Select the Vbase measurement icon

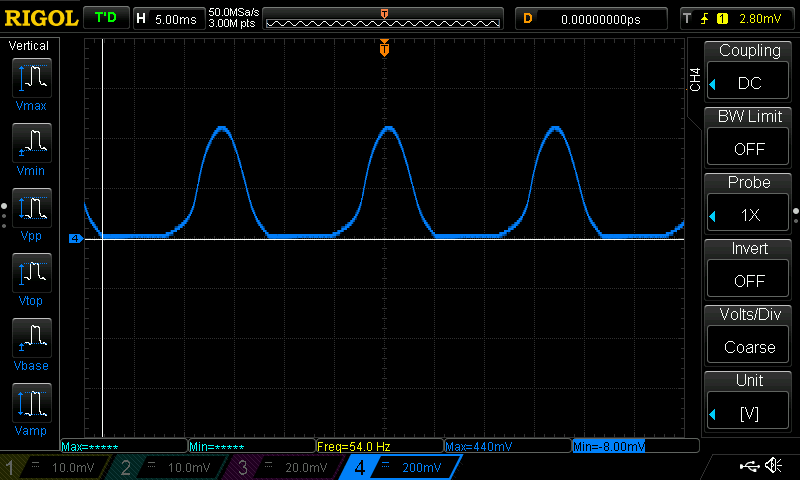(x=34, y=343)
